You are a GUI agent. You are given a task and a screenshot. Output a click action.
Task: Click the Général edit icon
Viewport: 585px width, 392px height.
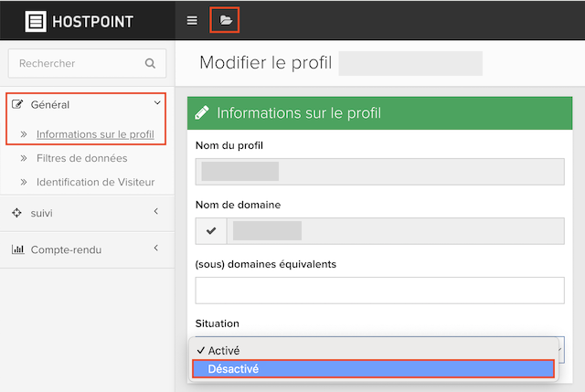(17, 104)
